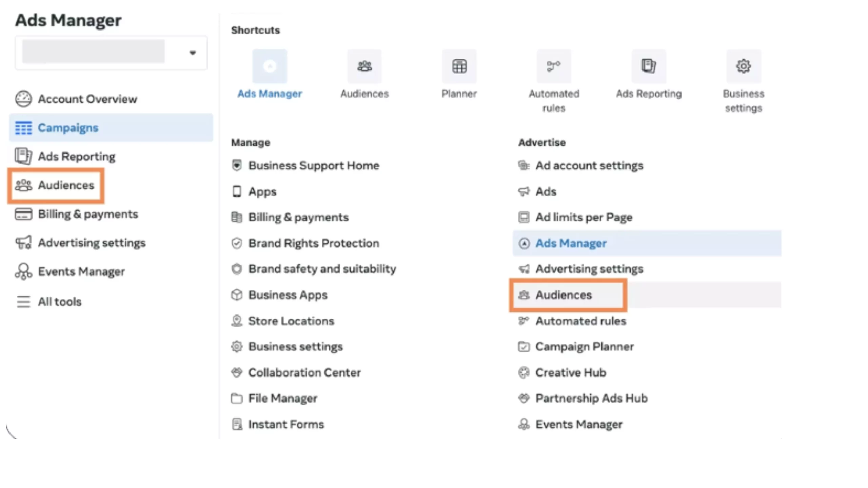Open the ad account selector dropdown

coord(111,53)
